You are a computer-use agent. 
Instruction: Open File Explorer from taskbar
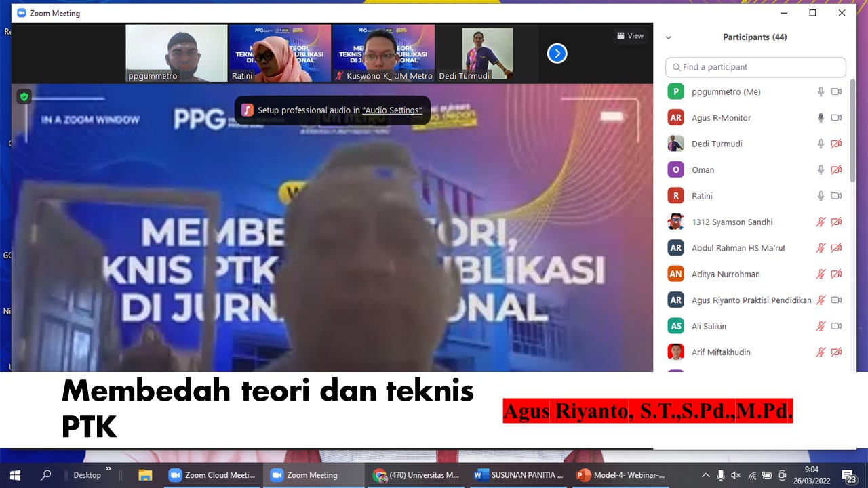tap(144, 475)
